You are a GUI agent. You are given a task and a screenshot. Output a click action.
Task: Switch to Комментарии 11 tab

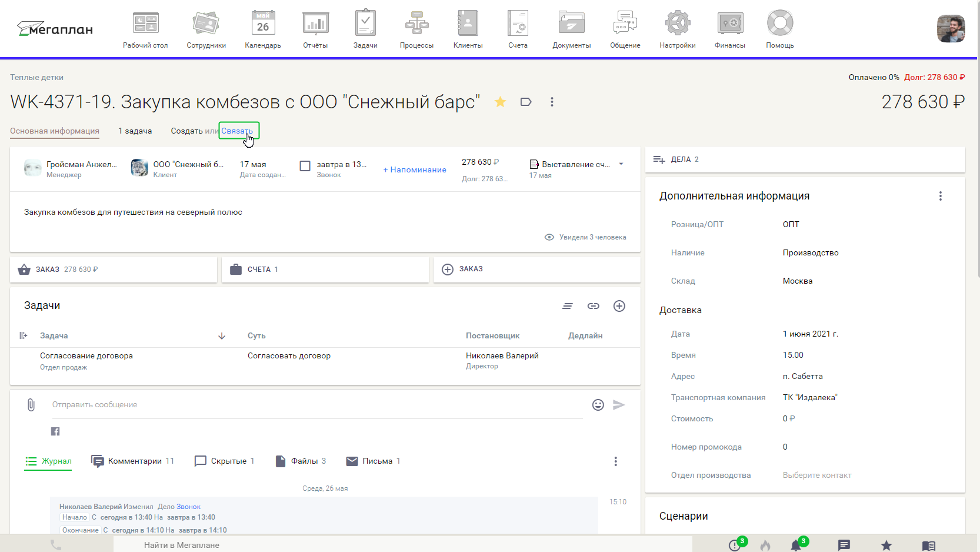[133, 461]
